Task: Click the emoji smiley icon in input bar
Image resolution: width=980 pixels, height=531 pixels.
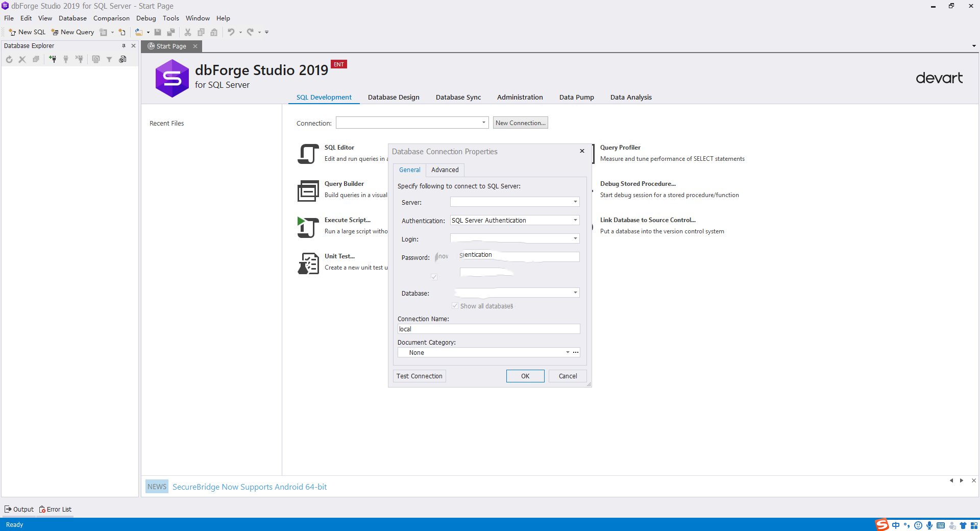Action: click(x=918, y=525)
